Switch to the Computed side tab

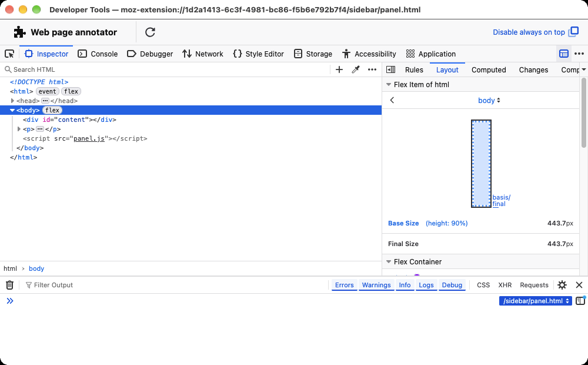point(489,70)
